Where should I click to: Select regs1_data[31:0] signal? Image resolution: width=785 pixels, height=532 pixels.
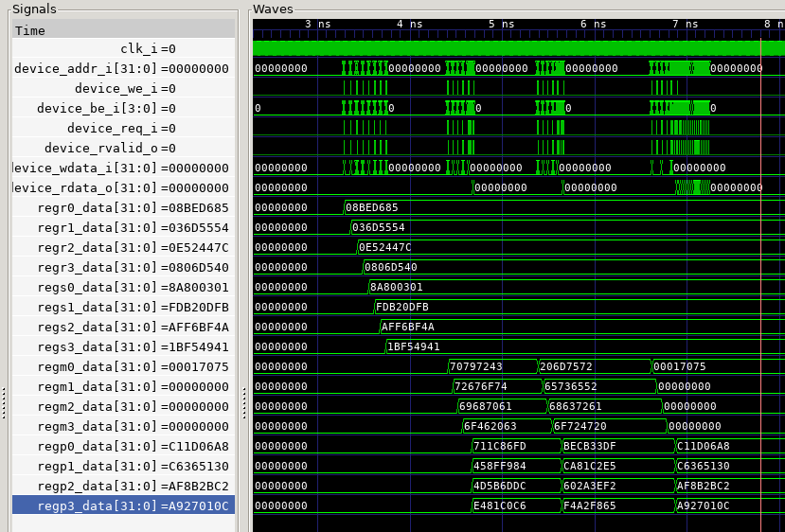[x=123, y=307]
